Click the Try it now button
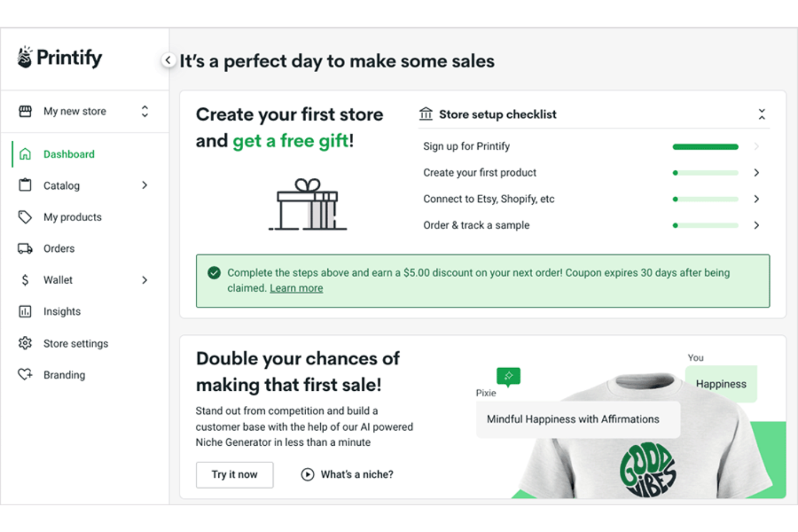This screenshot has width=798, height=532. [x=234, y=474]
